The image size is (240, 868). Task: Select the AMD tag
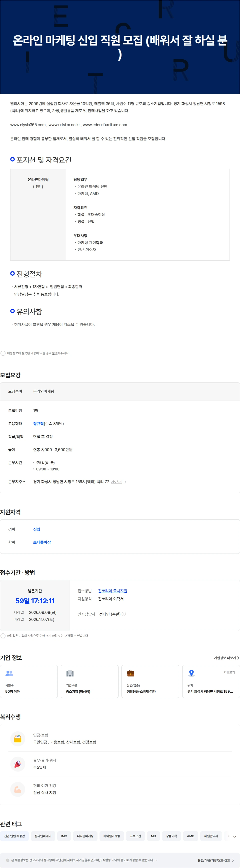tap(190, 836)
